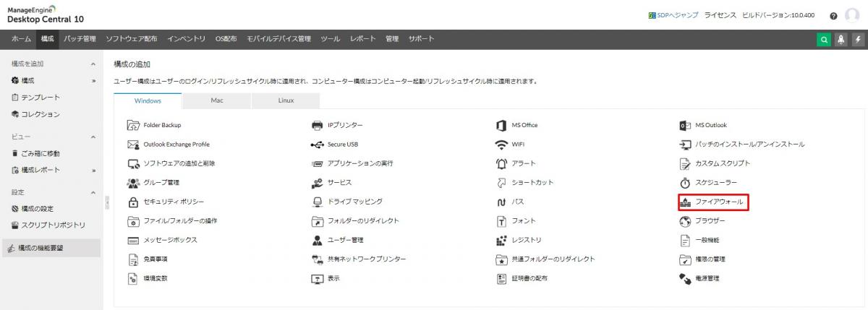The height and width of the screenshot is (310, 868).
Task: Click the ドライブマッピング drive icon
Action: 317,202
